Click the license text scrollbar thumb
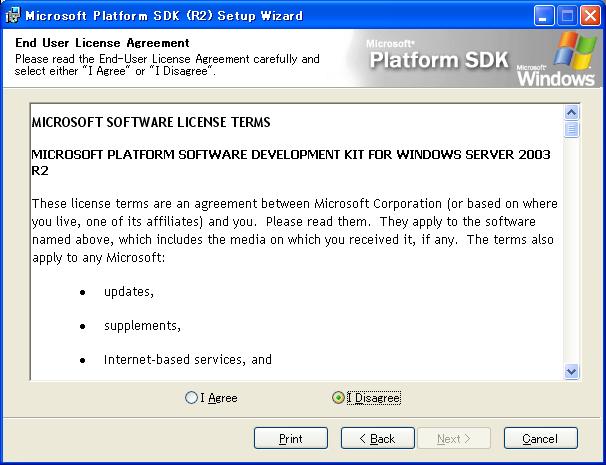The image size is (606, 465). (x=572, y=129)
